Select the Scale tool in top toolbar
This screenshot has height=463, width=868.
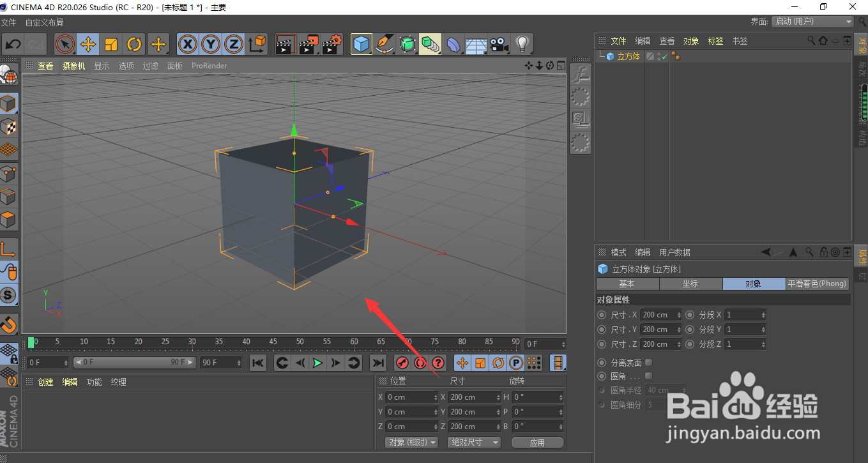pyautogui.click(x=111, y=44)
